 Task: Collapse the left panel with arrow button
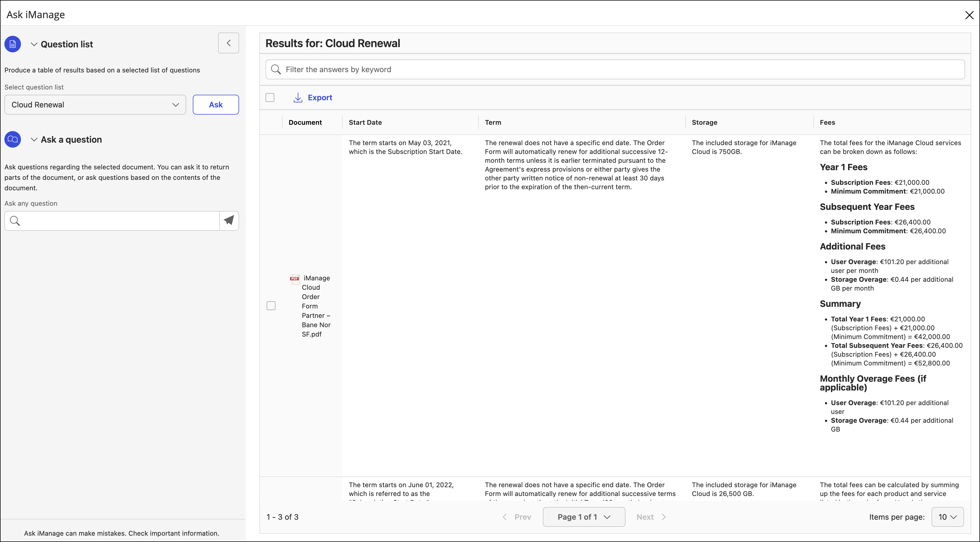[x=228, y=43]
